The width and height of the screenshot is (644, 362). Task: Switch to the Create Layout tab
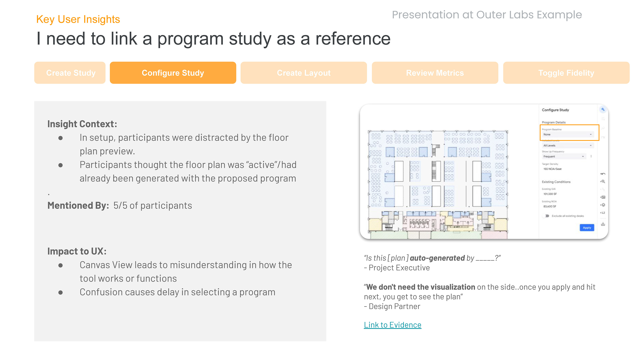point(304,73)
